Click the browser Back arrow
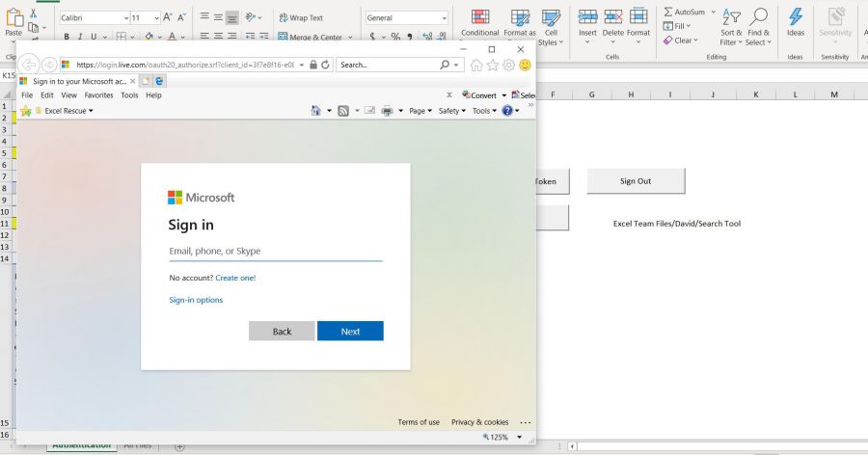Screen dimensions: 868x455 pyautogui.click(x=29, y=65)
